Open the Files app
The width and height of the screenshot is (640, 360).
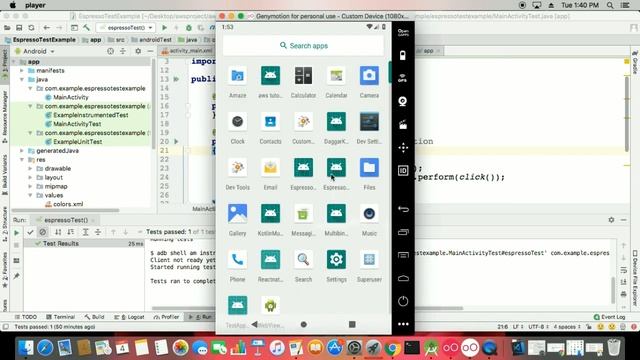(x=369, y=168)
